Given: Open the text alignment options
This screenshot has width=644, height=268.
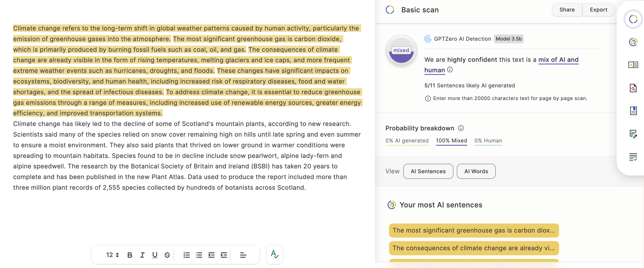Looking at the screenshot, I should click(243, 255).
